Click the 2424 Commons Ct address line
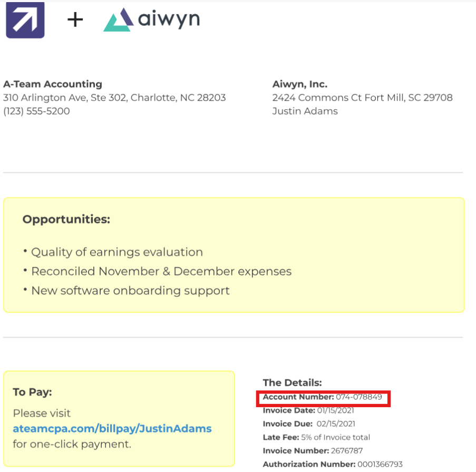The width and height of the screenshot is (476, 472). tap(363, 98)
